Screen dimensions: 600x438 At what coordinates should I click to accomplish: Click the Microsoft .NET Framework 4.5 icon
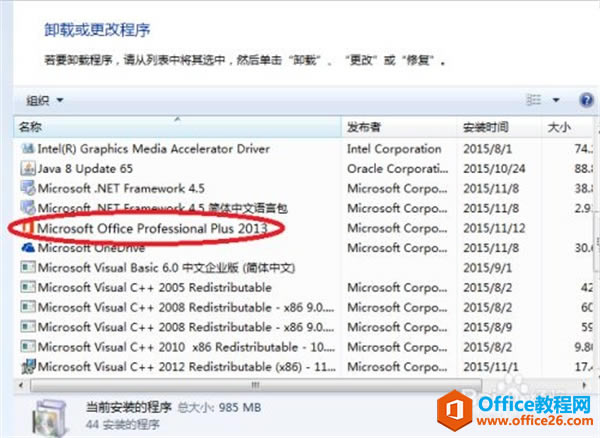click(x=28, y=188)
